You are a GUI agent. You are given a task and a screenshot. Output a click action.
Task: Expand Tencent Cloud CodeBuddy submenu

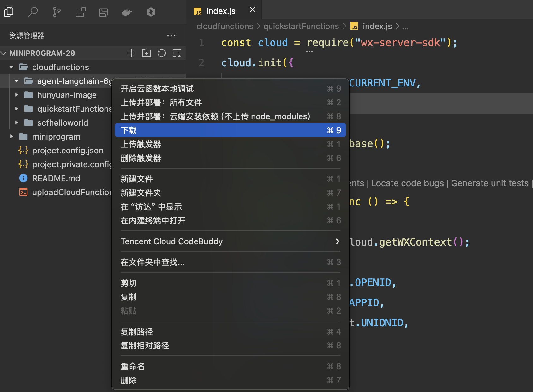click(x=230, y=241)
